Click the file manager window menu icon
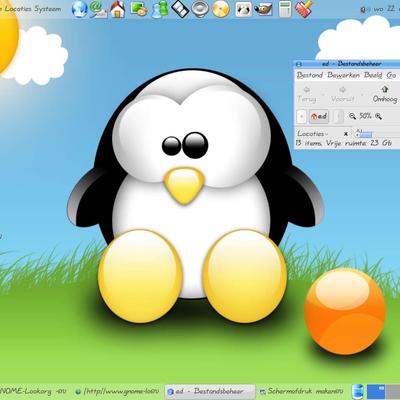Viewport: 400px width, 400px height. coord(299,64)
